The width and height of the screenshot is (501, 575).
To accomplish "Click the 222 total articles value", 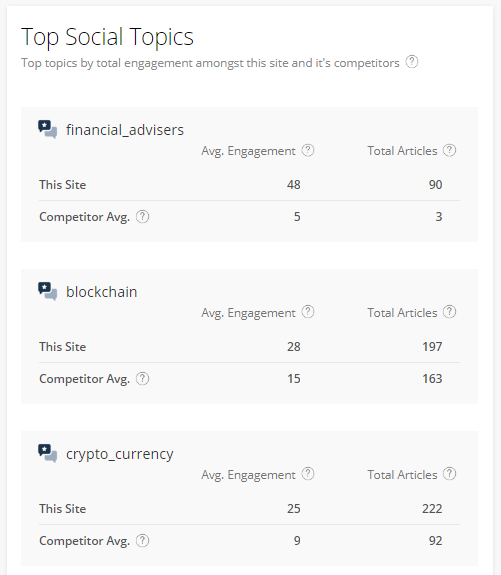I will (432, 509).
